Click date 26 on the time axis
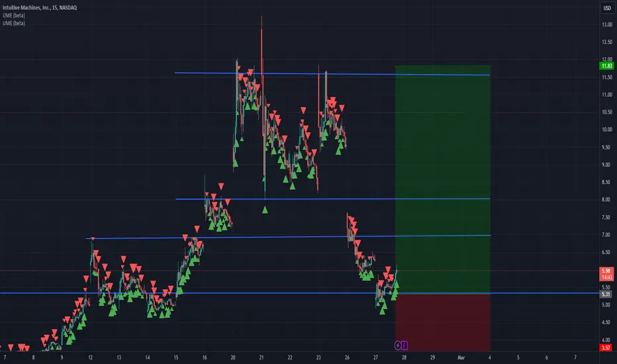Image resolution: width=617 pixels, height=364 pixels. pyautogui.click(x=347, y=357)
